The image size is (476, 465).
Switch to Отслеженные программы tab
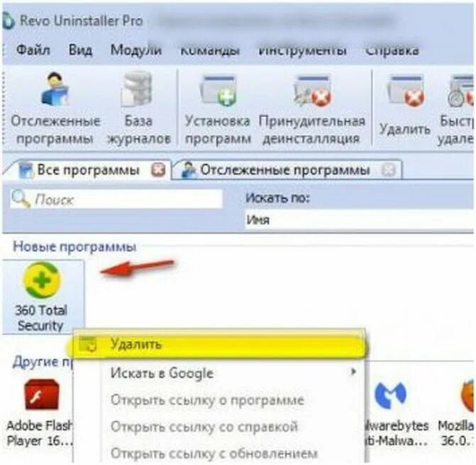[x=282, y=170]
